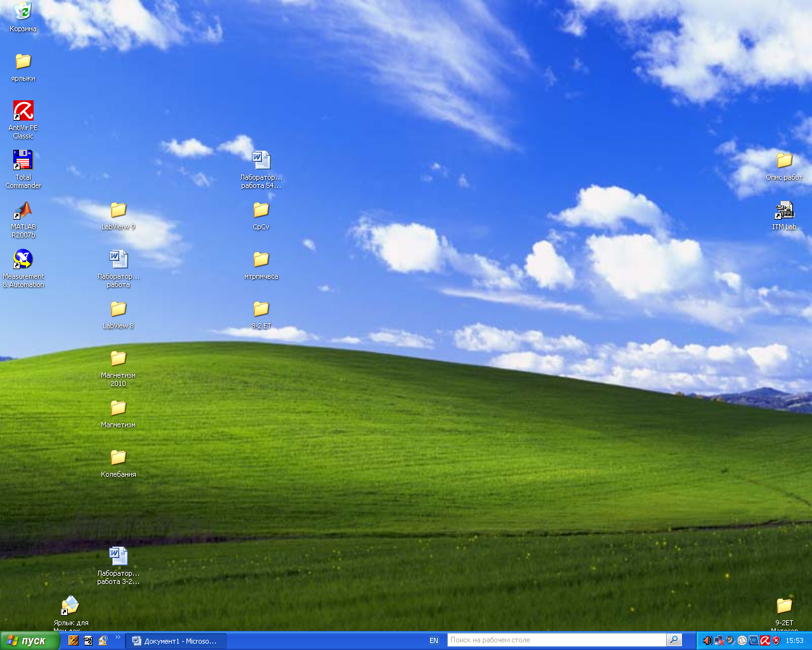Open the Корзина recycle bin icon
Screen dimensions: 812x650
click(23, 17)
